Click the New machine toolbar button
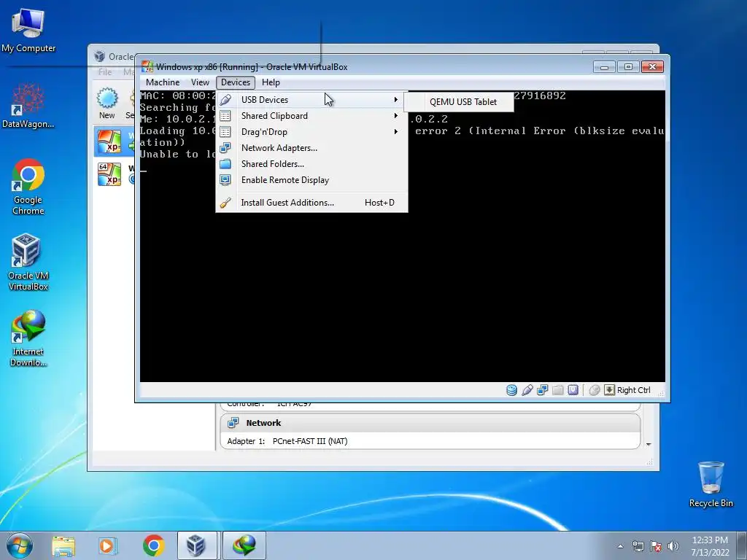 [107, 104]
